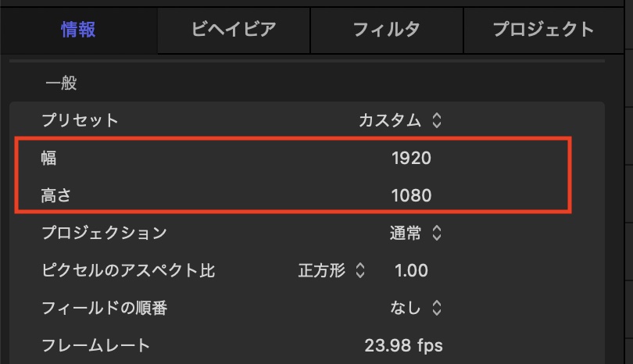
Task: Click the フィールドの順番 label
Action: 104,308
